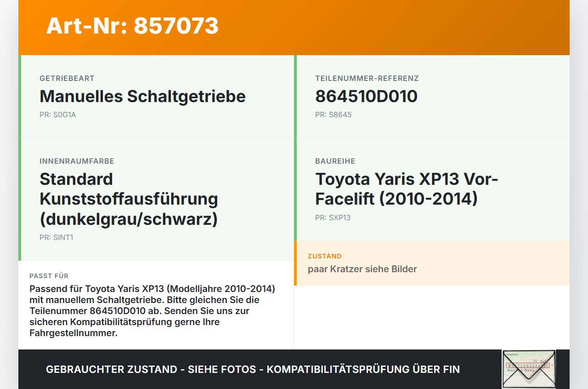Click the GETRIEBEART label
This screenshot has height=389, width=588.
pyautogui.click(x=67, y=79)
